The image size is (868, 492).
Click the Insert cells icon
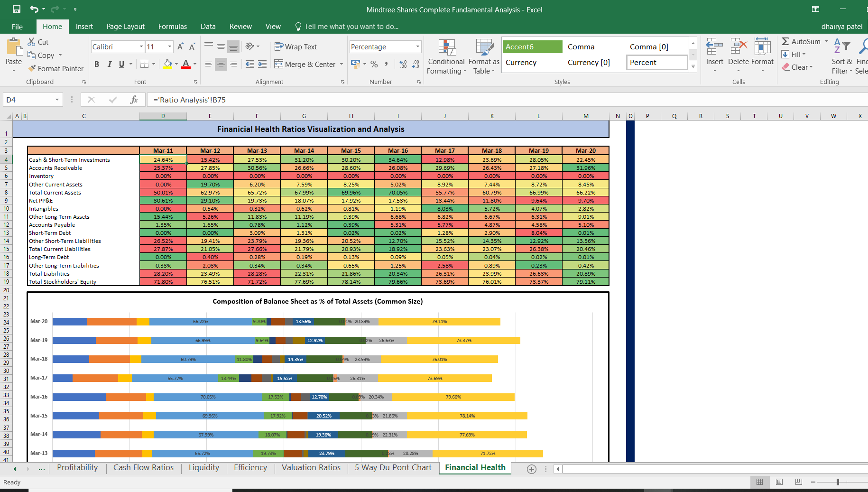pos(714,47)
